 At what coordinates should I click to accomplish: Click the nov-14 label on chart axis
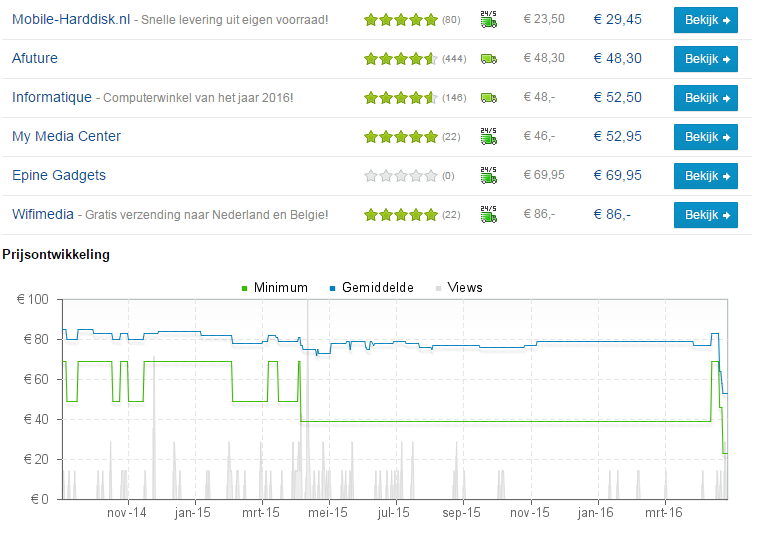127,513
